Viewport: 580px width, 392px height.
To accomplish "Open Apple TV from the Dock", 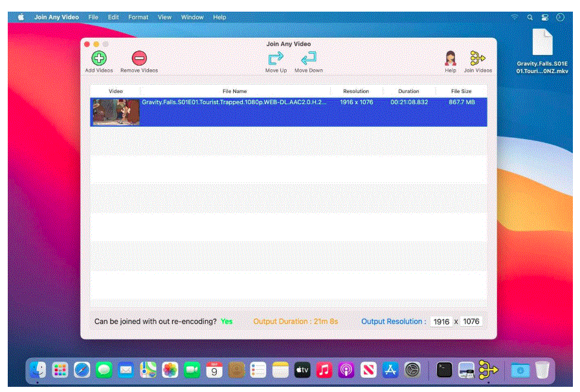I will coord(302,370).
